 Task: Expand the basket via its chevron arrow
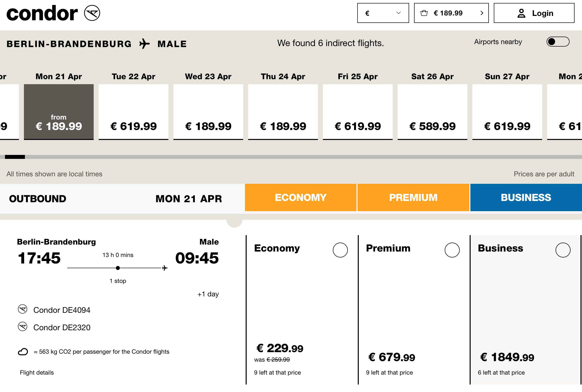tap(482, 13)
